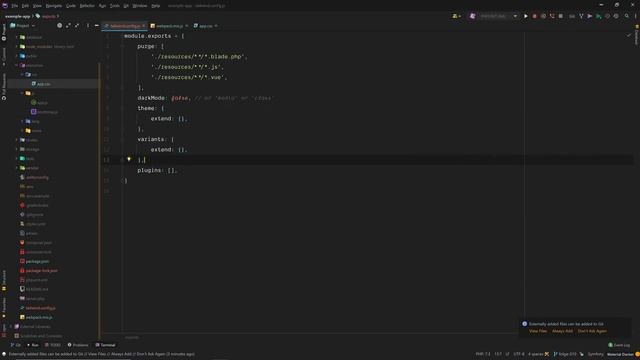This screenshot has height=360, width=640.
Task: Toggle the Pull Requests side tool button
Action: click(x=4, y=87)
